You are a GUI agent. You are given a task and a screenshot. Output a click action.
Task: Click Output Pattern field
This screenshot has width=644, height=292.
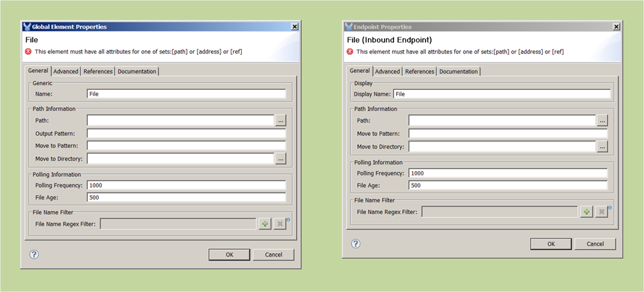[186, 133]
